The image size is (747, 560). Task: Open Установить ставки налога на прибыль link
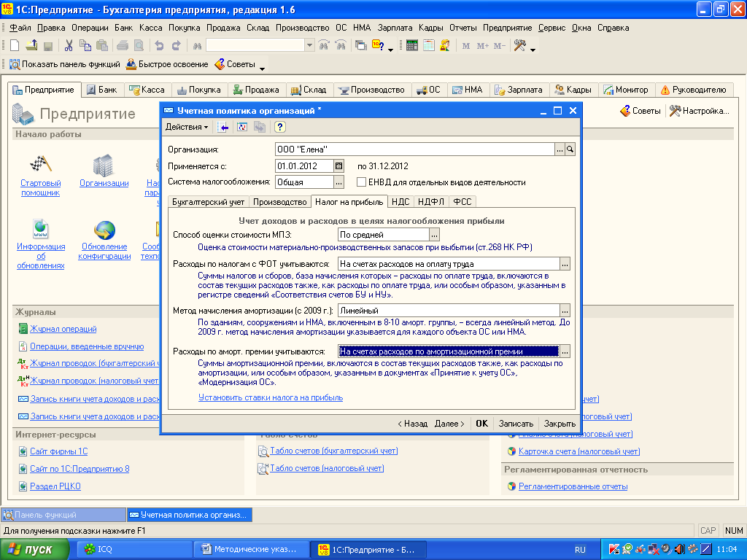[271, 397]
